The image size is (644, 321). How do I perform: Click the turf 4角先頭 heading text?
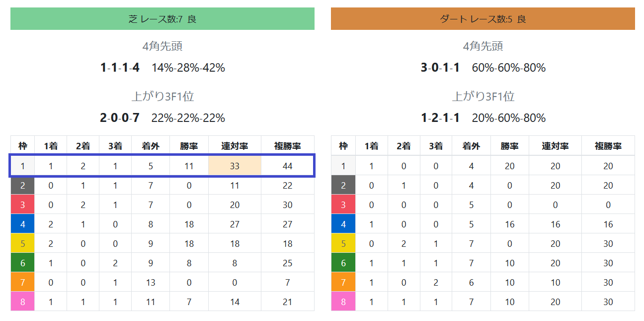pyautogui.click(x=162, y=46)
